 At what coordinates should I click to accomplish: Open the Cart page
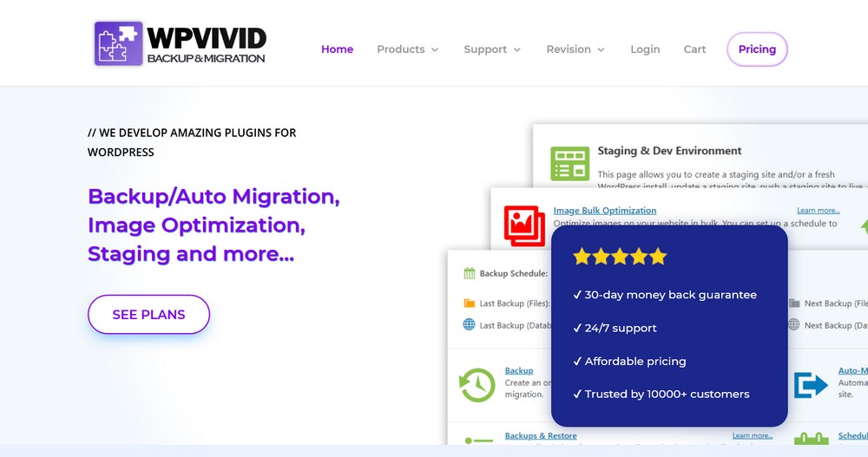click(694, 49)
